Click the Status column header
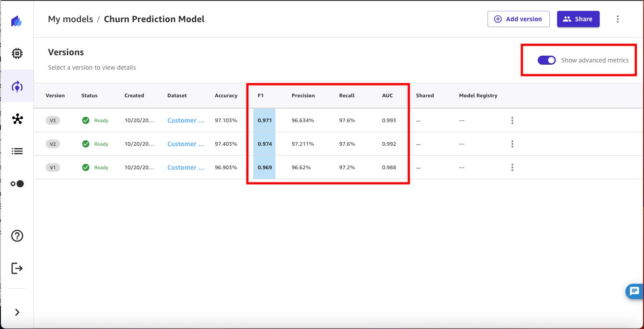 click(x=89, y=95)
